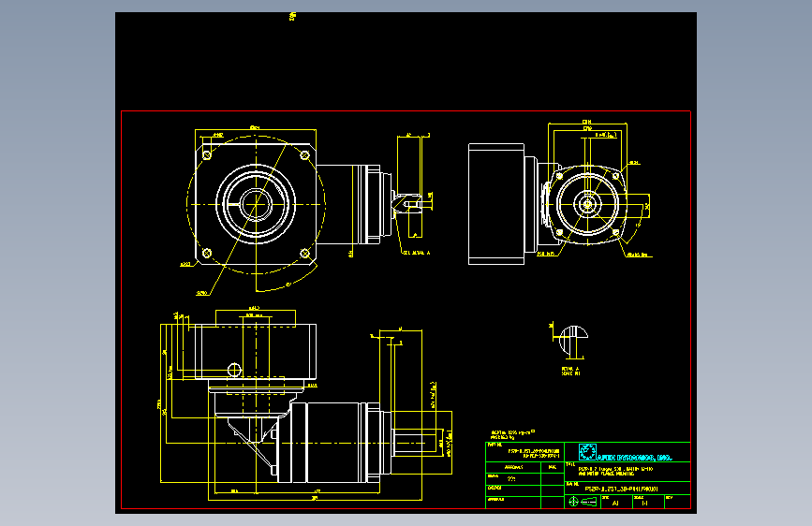Click the cyan company logo in title block

click(x=587, y=451)
